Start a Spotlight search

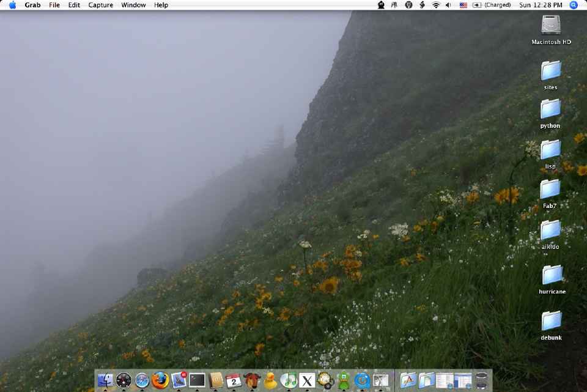click(x=572, y=5)
